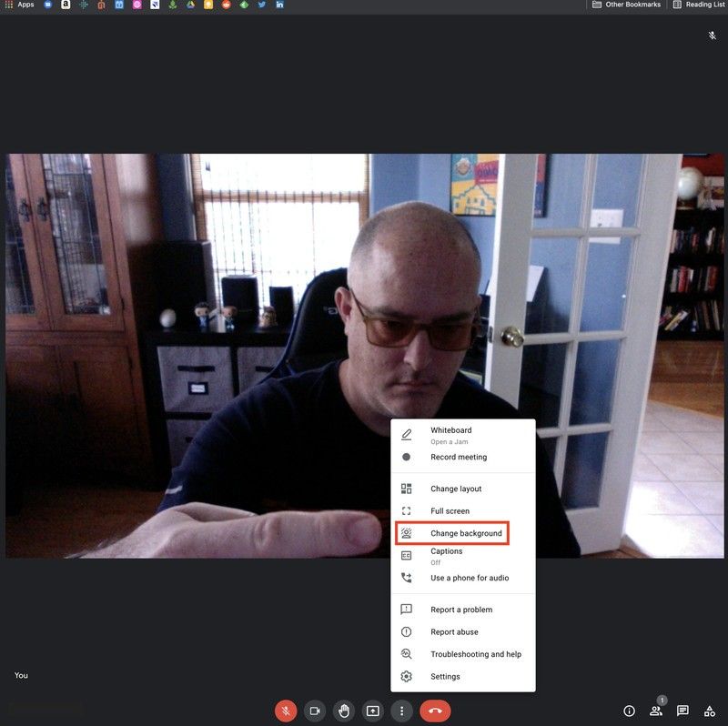728x726 pixels.
Task: Raise your hand in the meeting
Action: (343, 711)
